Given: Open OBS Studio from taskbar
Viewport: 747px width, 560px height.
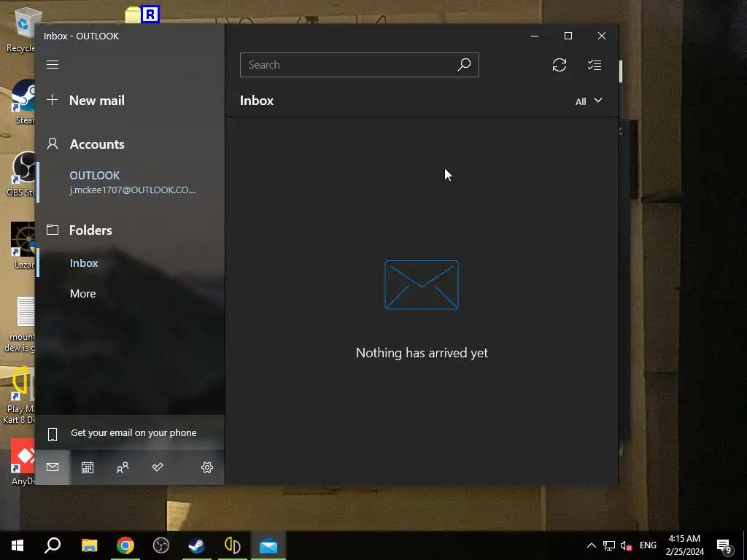Looking at the screenshot, I should click(161, 545).
